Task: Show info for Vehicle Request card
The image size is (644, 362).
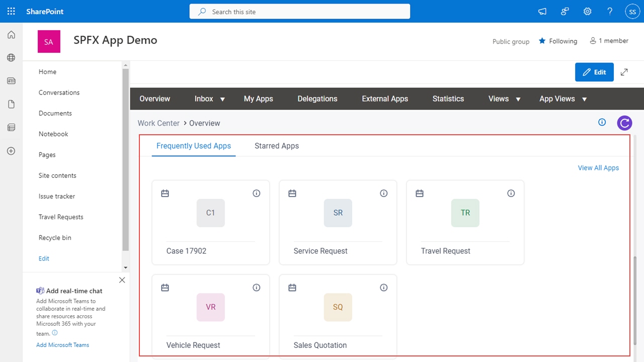Action: coord(257,288)
